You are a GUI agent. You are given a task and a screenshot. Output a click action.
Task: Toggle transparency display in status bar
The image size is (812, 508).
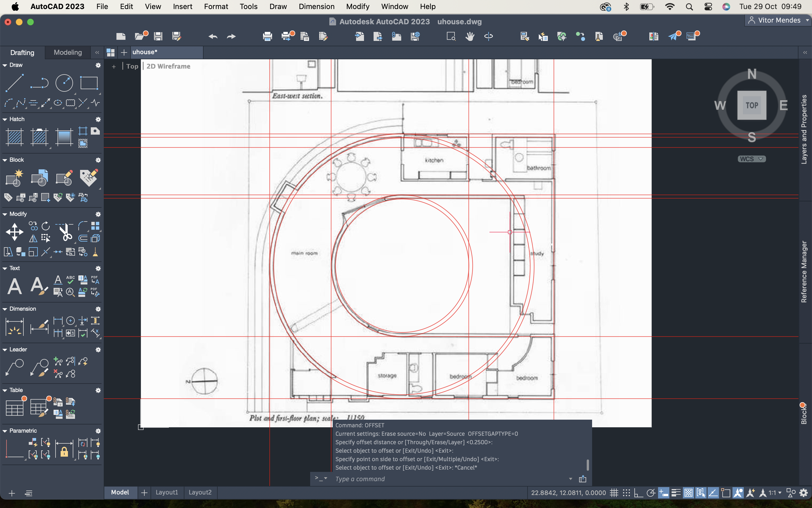(688, 493)
